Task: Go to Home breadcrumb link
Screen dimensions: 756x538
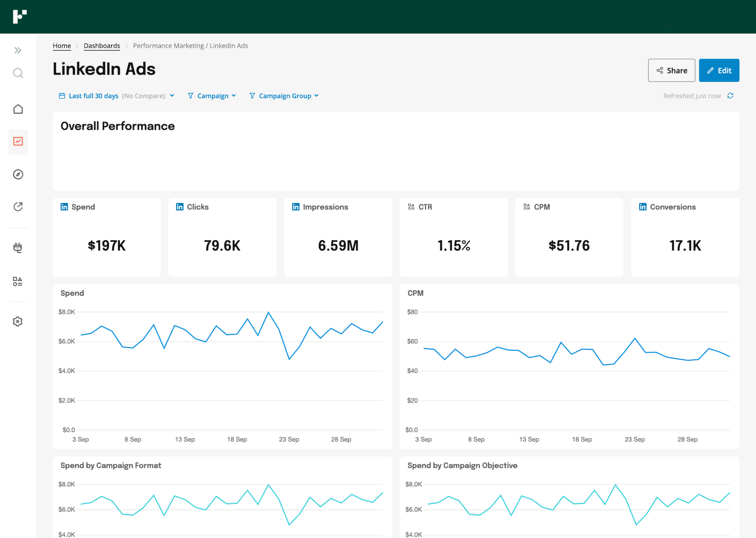Action: click(x=62, y=46)
